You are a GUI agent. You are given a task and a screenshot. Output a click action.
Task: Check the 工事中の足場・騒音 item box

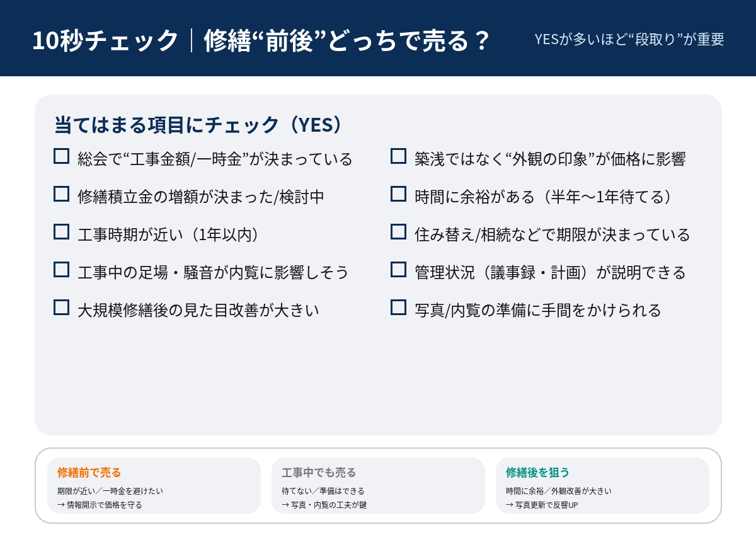(x=61, y=270)
